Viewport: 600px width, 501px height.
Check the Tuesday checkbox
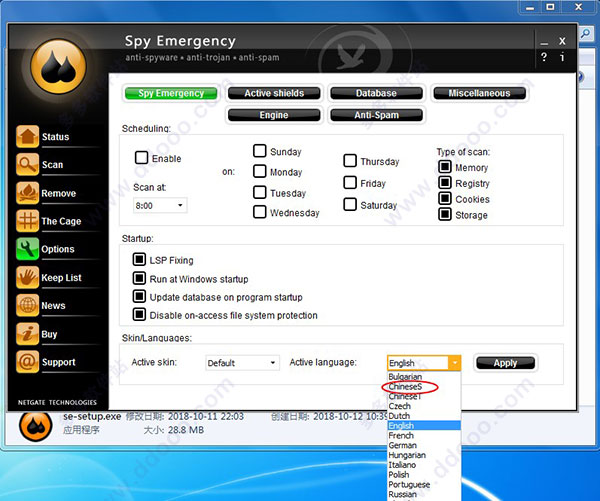[260, 192]
